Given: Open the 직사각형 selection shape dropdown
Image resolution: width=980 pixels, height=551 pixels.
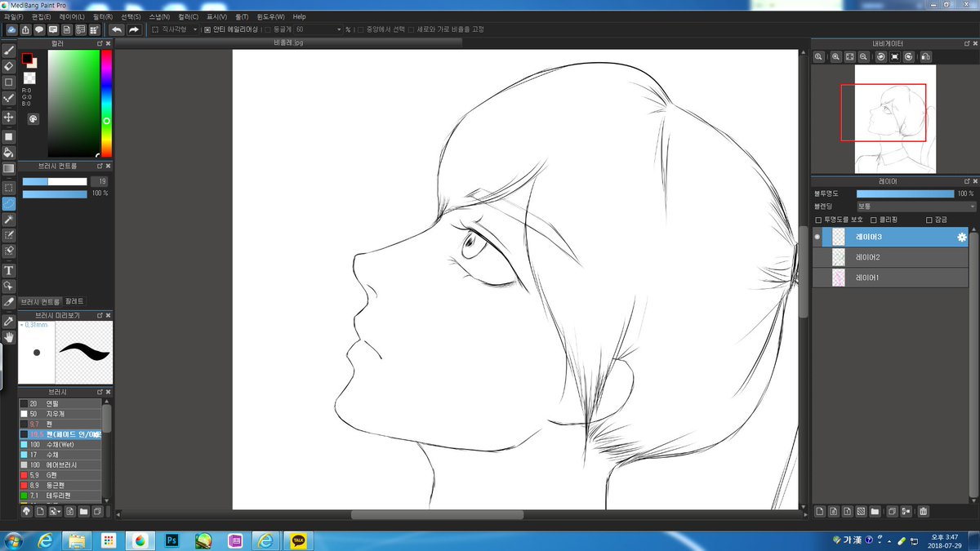Looking at the screenshot, I should click(175, 29).
